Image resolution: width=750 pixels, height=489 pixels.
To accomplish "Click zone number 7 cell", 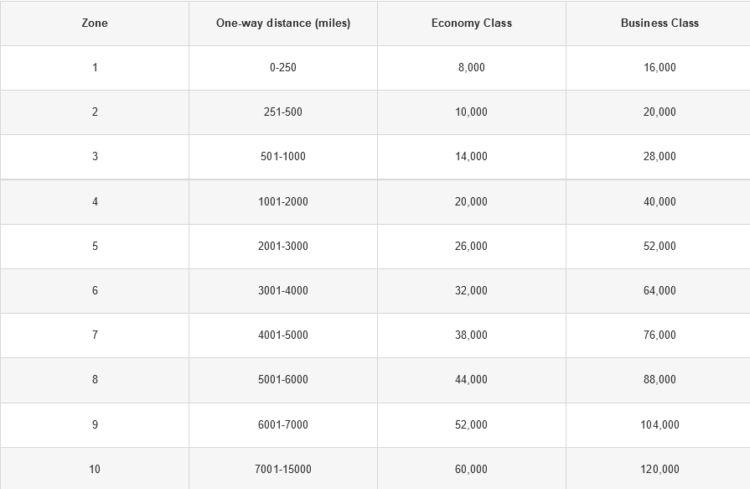I will tap(95, 335).
